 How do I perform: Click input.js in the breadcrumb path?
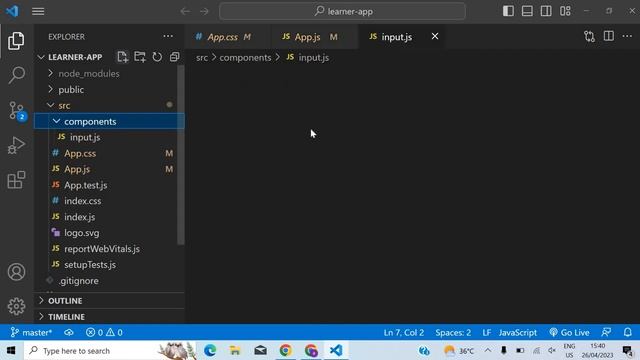click(313, 58)
